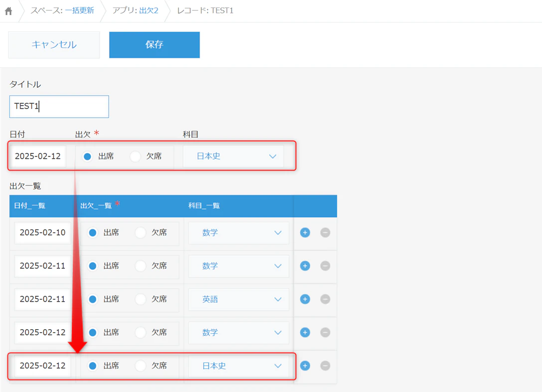Edit date in the 英語 row
Viewport: 542px width, 392px height.
pyautogui.click(x=42, y=299)
